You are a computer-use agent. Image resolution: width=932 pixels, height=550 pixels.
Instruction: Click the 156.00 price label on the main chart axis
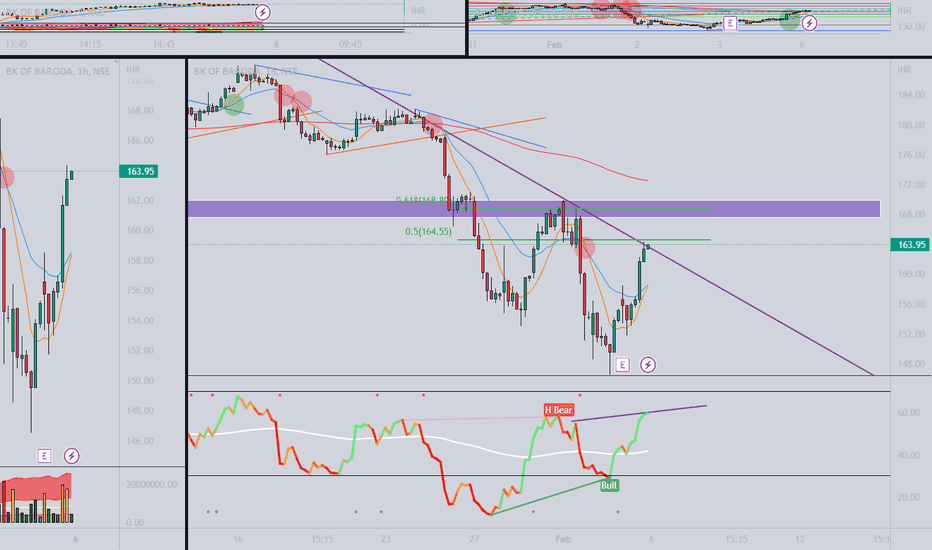(912, 304)
